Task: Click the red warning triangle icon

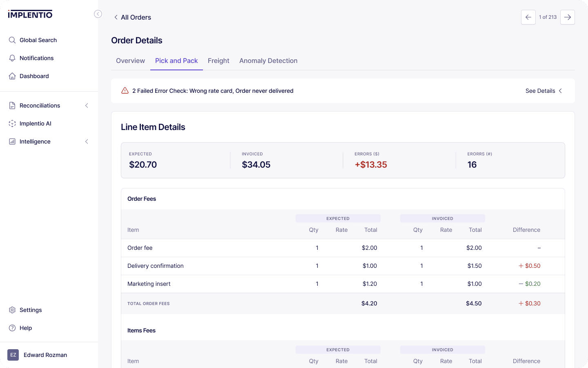Action: click(125, 91)
